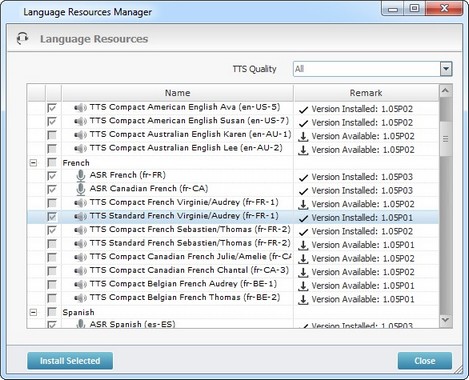
Task: Enable the TTS Compact Belgian French Audrey checkbox
Action: (x=52, y=285)
